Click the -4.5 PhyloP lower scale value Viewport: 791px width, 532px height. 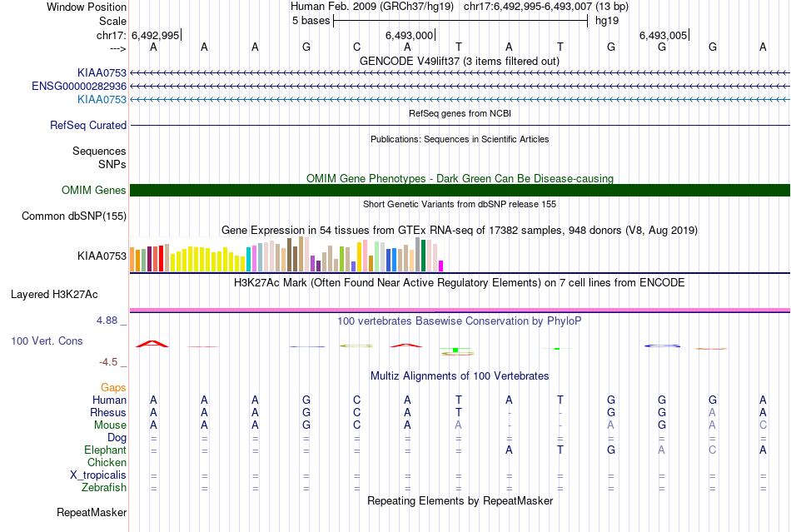[x=108, y=362]
